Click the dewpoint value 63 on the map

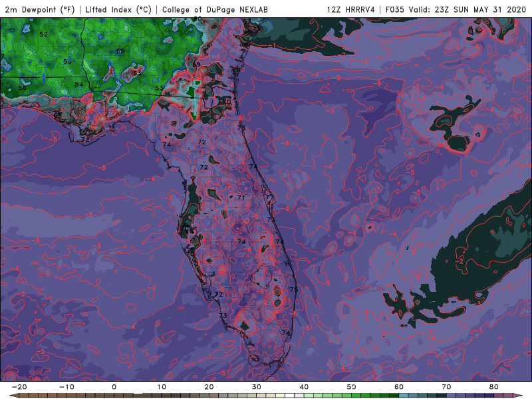pyautogui.click(x=137, y=73)
